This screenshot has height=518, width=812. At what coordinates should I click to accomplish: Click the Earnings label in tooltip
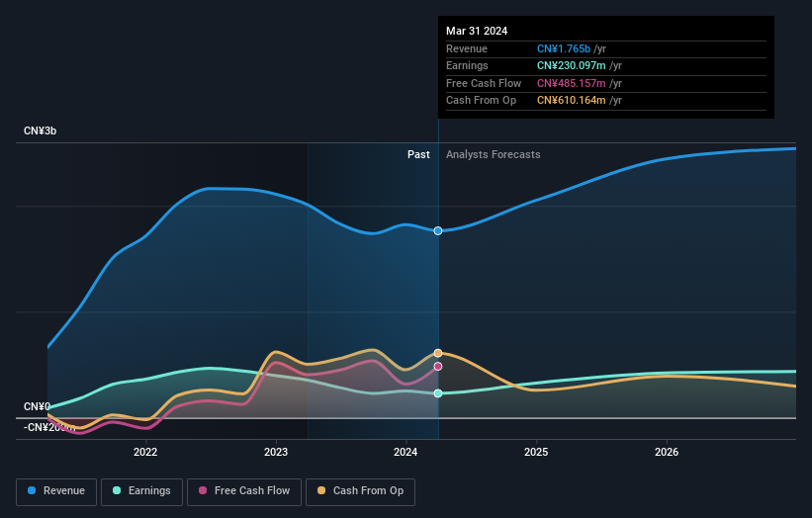467,65
